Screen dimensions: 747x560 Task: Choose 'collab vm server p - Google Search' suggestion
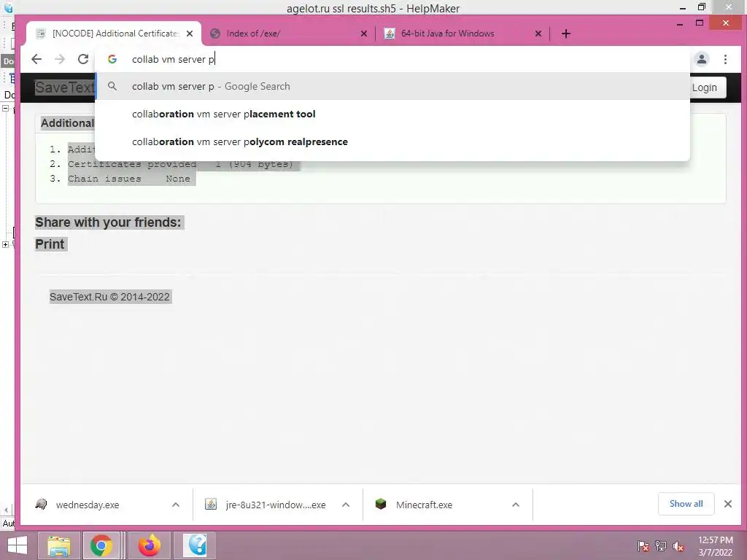pyautogui.click(x=392, y=86)
